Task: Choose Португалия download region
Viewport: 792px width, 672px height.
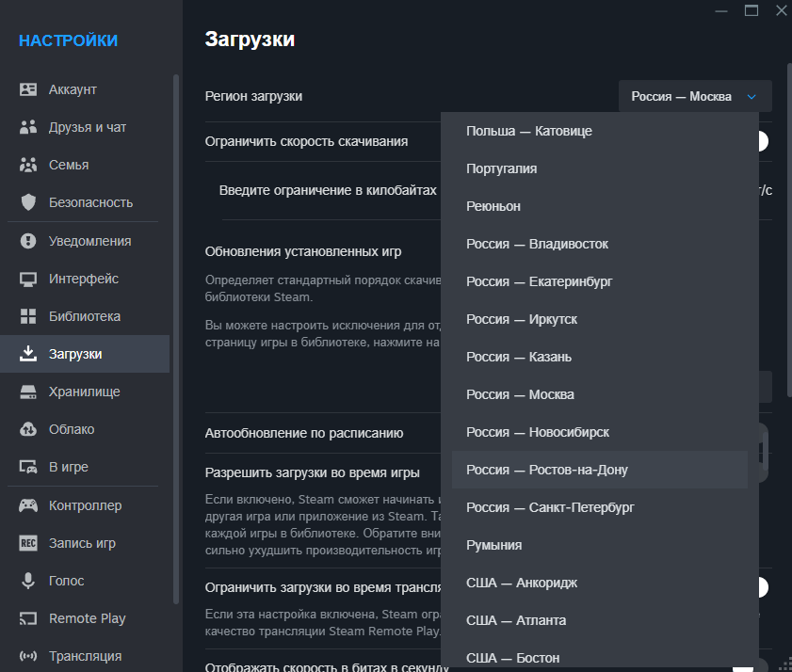Action: click(x=600, y=168)
